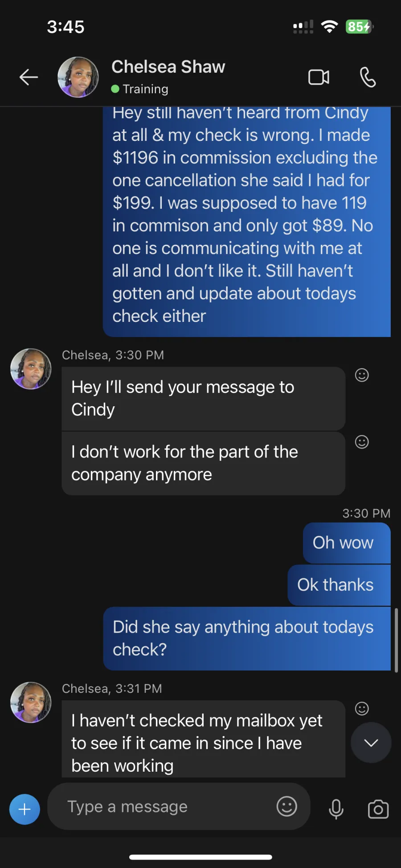Jump to latest messages with down chevron

(371, 743)
